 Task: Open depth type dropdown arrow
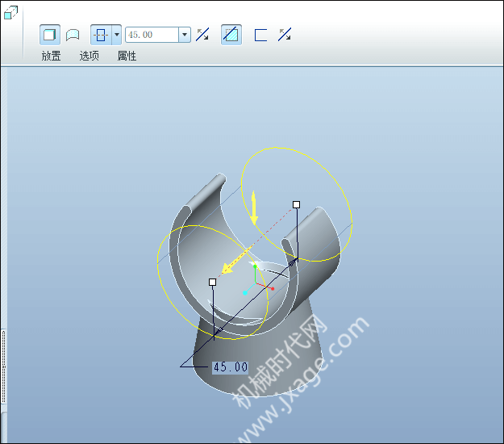[117, 35]
